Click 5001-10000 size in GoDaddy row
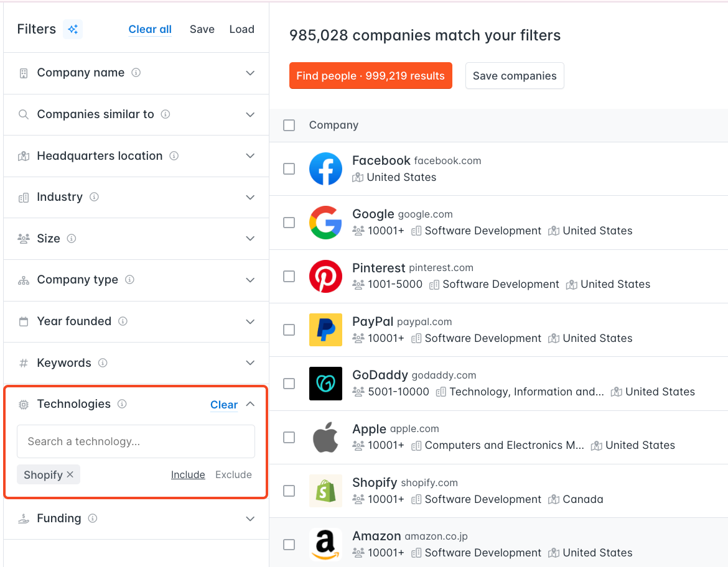This screenshot has height=567, width=728. 398,392
